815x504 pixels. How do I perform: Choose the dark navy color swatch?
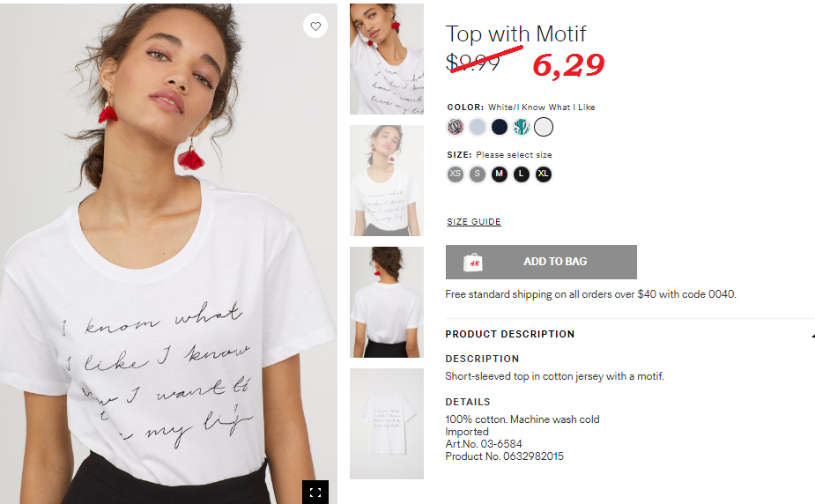(x=500, y=127)
